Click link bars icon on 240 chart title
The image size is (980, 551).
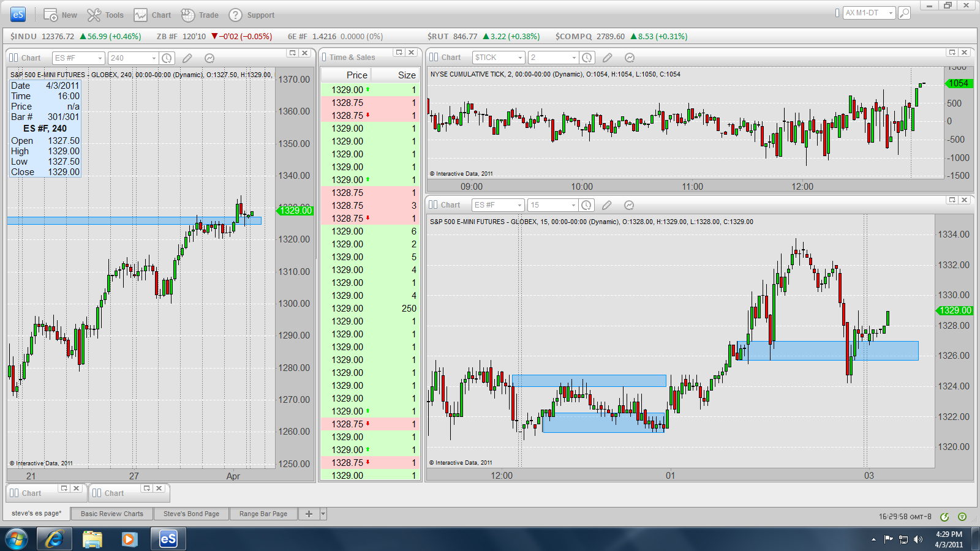[x=13, y=58]
